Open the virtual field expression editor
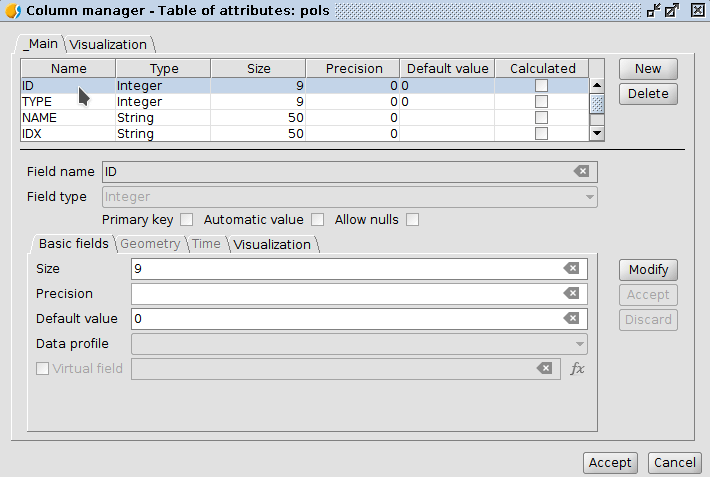710x477 pixels. (x=577, y=369)
